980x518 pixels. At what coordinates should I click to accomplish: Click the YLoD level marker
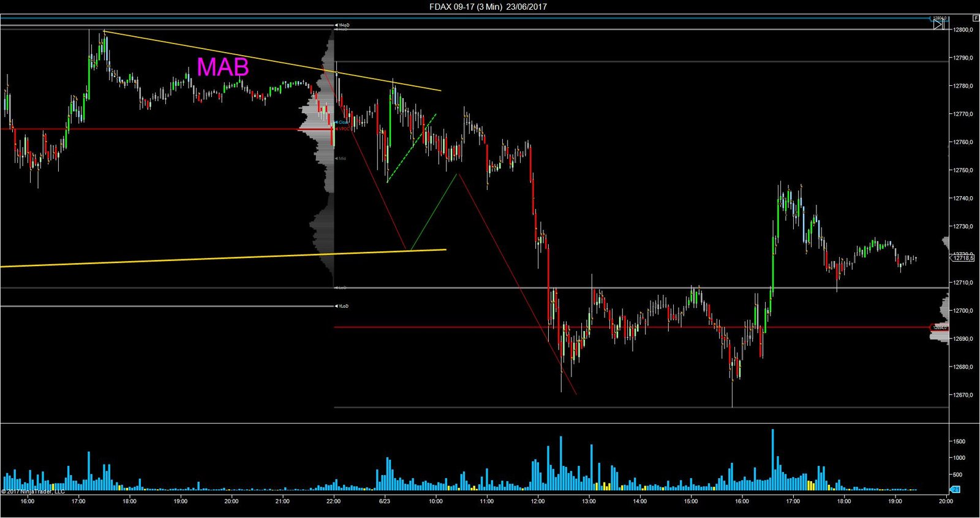(x=342, y=306)
